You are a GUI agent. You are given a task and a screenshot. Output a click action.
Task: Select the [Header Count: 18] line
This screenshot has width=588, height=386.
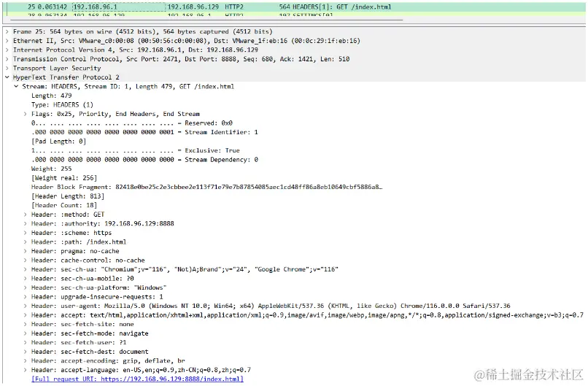tap(64, 205)
